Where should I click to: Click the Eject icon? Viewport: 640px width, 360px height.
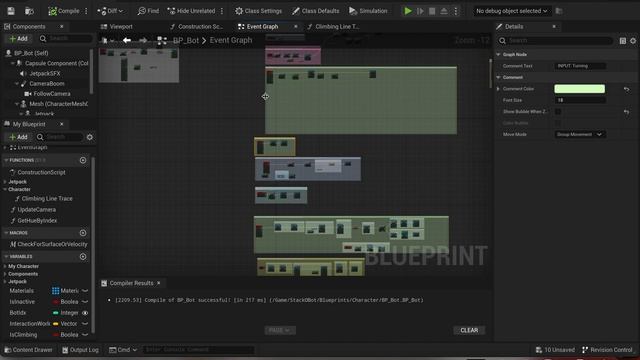[x=444, y=11]
